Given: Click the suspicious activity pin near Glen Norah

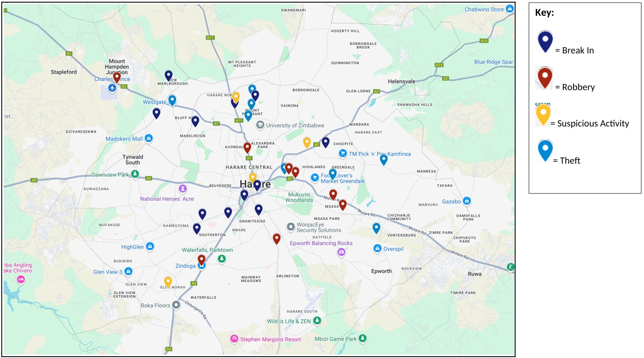Looking at the screenshot, I should [168, 281].
